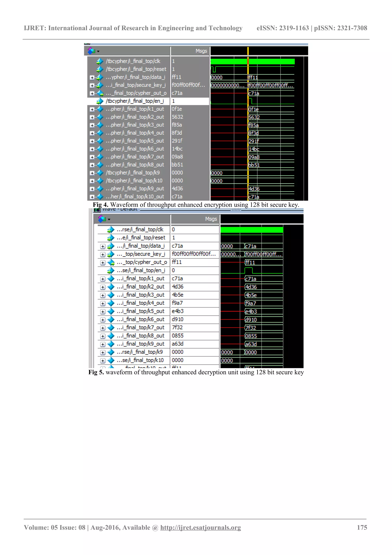Click the k5_out signal icon in Fig 5

click(111, 311)
